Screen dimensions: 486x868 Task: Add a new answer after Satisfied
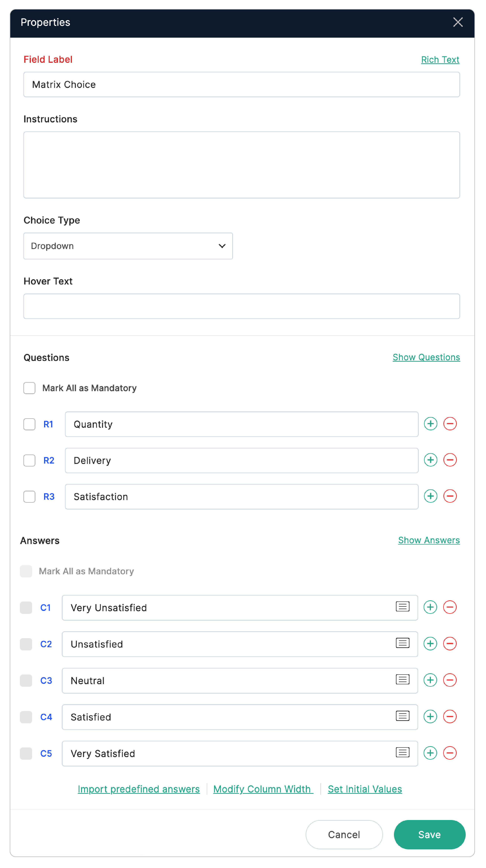click(430, 716)
